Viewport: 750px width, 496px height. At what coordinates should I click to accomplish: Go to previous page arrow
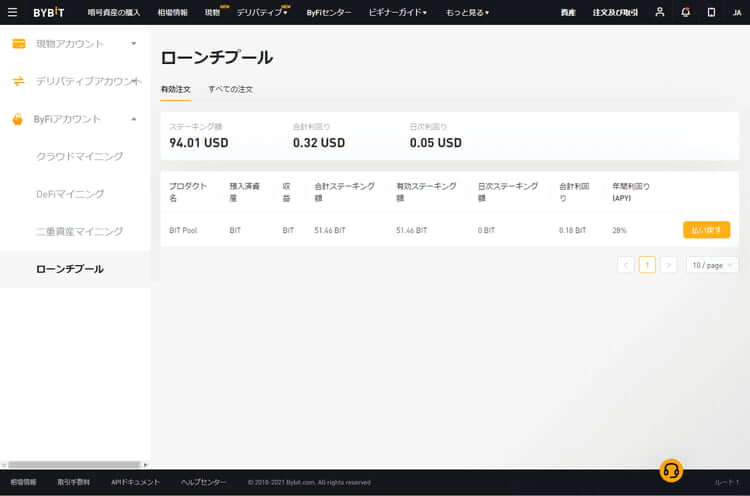tap(626, 265)
